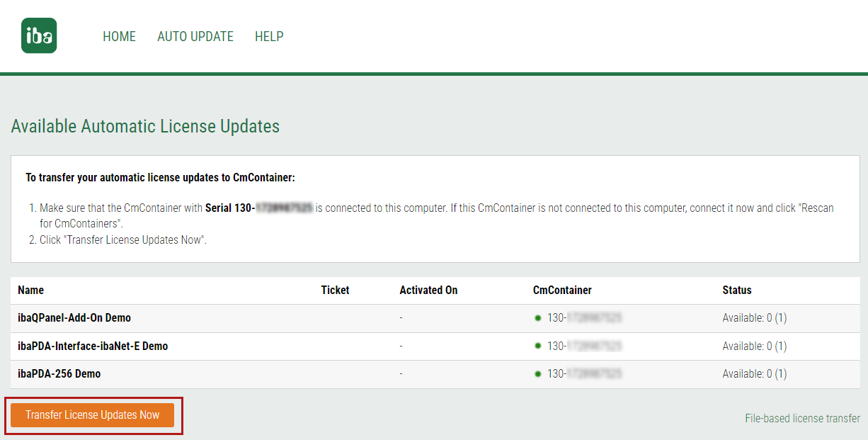868x440 pixels.
Task: Click green status dot in ibaPDA-256 row
Action: coord(538,373)
